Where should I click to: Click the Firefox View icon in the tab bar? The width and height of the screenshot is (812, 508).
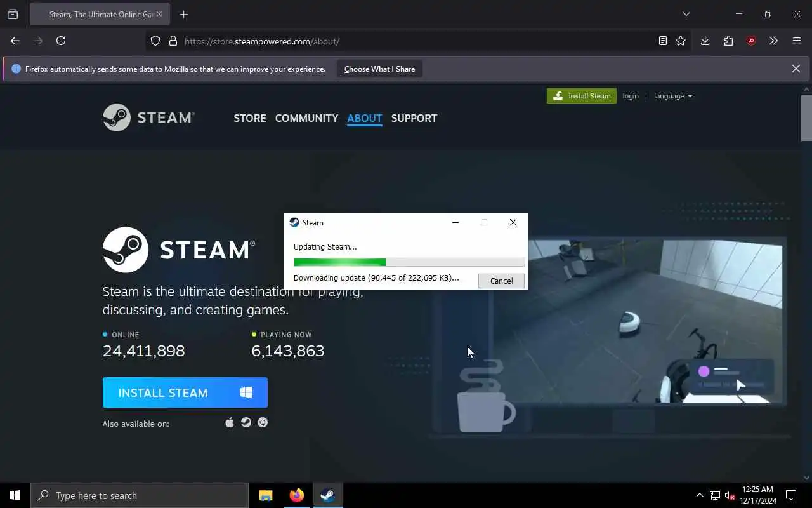coord(13,14)
